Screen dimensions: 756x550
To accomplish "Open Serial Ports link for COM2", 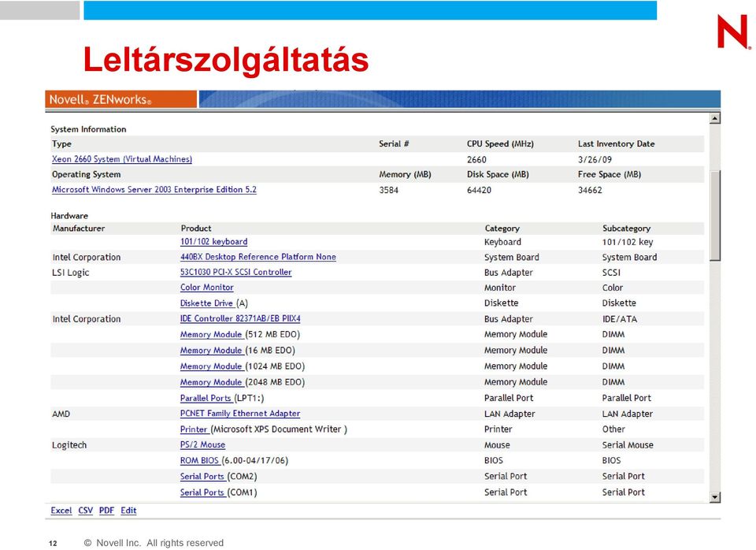I will click(x=202, y=476).
